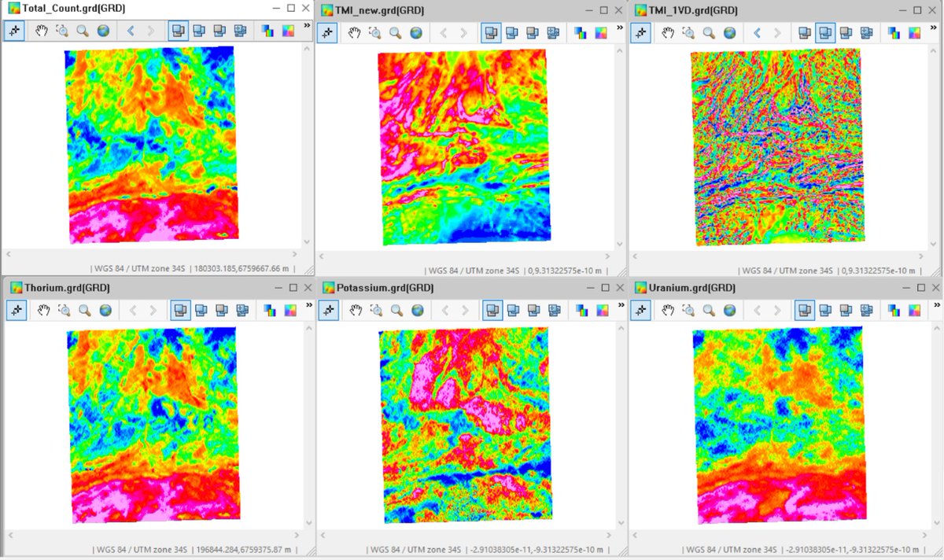Screen dimensions: 944x560
Task: Pick the magnifier zoom tool in Potassium window
Action: (396, 310)
